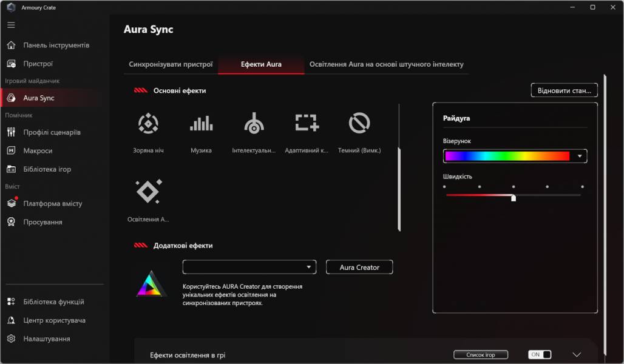Image resolution: width=624 pixels, height=364 pixels.
Task: Open Центр користувача sidebar label
Action: point(55,320)
